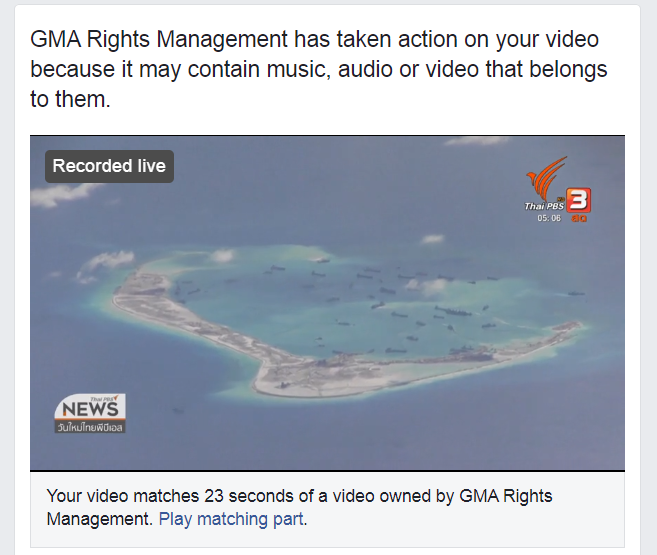657x555 pixels.
Task: Click the Recorded live badge
Action: click(x=109, y=166)
